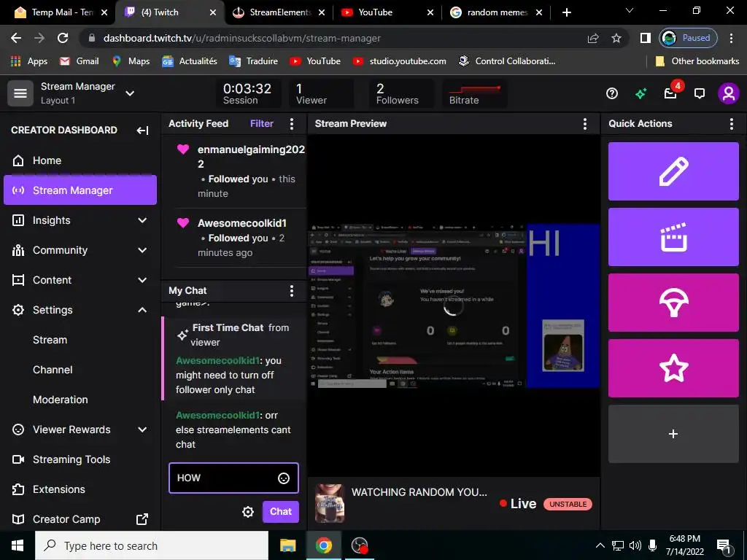
Task: Filter the Activity Feed
Action: click(262, 124)
